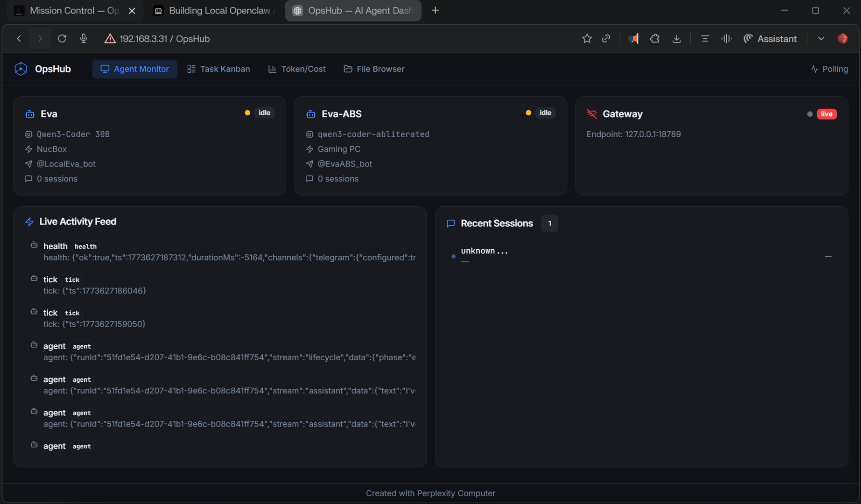Click the Eva idle status badge
Viewport: 861px width, 504px height.
click(x=264, y=113)
